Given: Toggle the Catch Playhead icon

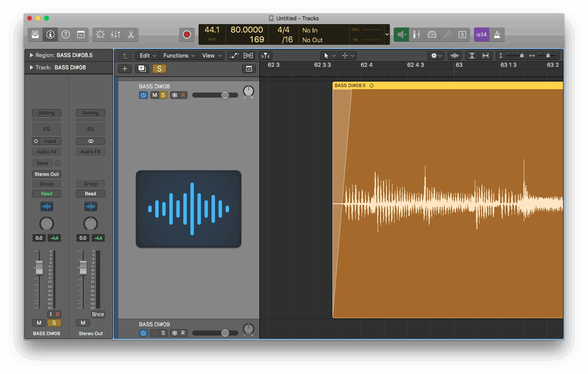Looking at the screenshot, I should click(x=266, y=56).
